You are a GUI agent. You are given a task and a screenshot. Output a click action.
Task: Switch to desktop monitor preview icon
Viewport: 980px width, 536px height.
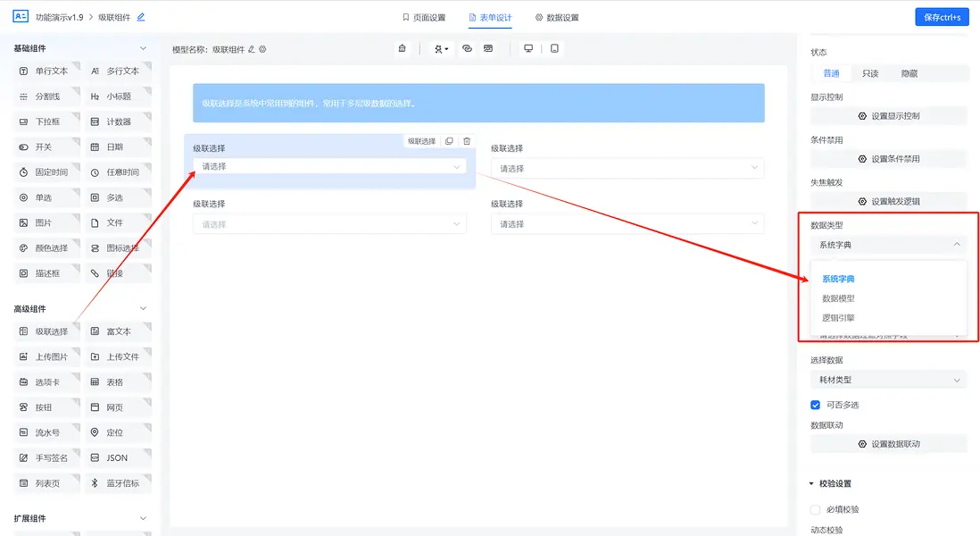pos(528,48)
